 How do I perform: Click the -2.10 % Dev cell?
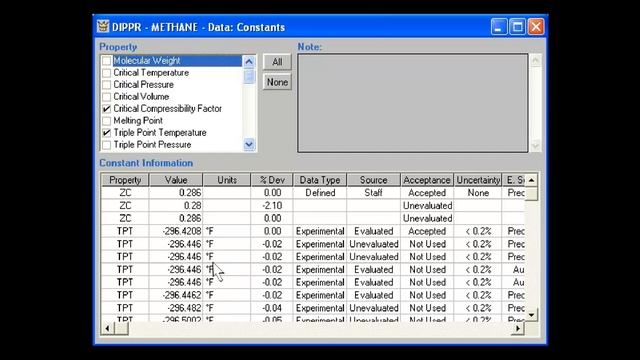point(272,205)
